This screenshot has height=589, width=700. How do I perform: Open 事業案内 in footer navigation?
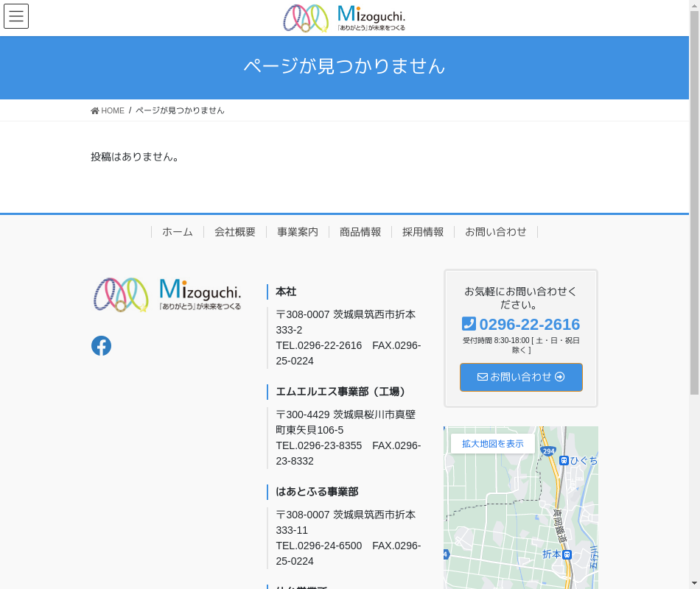pos(298,232)
